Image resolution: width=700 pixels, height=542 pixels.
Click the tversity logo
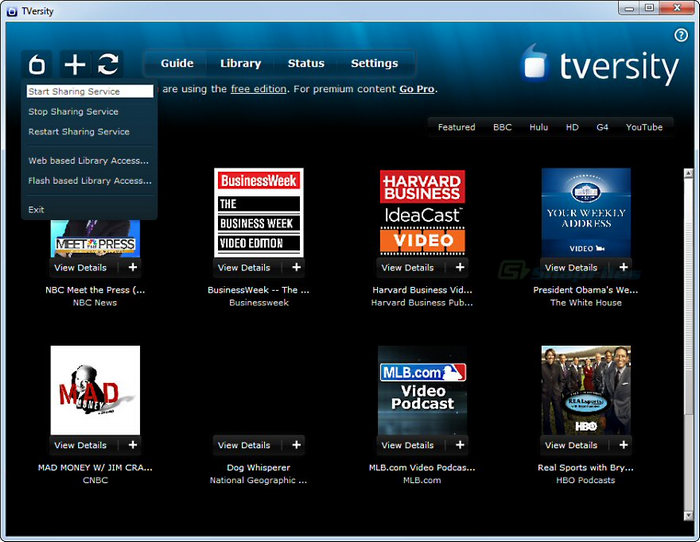point(600,65)
